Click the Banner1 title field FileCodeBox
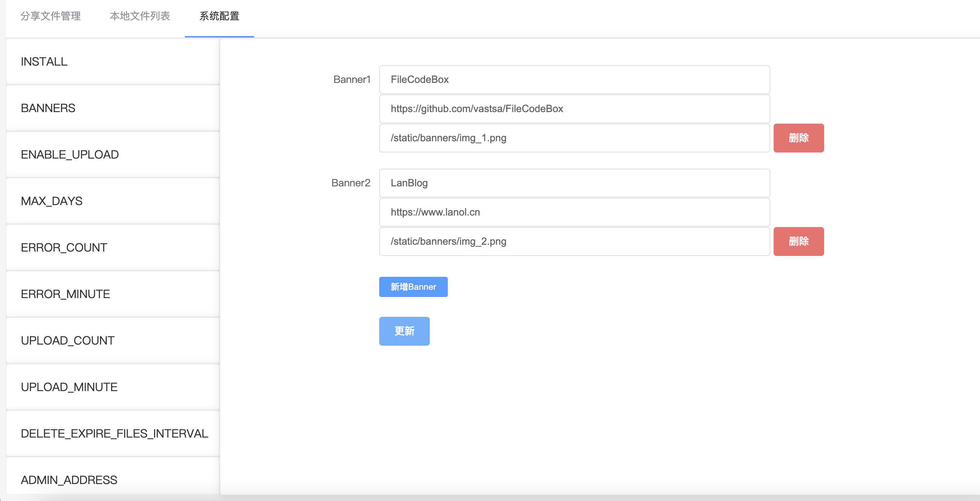 click(574, 79)
